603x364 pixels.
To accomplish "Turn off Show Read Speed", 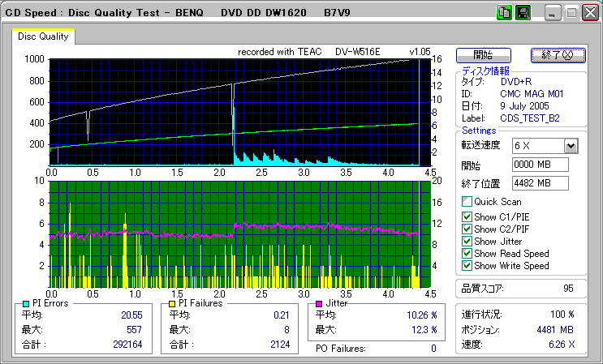I will click(x=467, y=253).
